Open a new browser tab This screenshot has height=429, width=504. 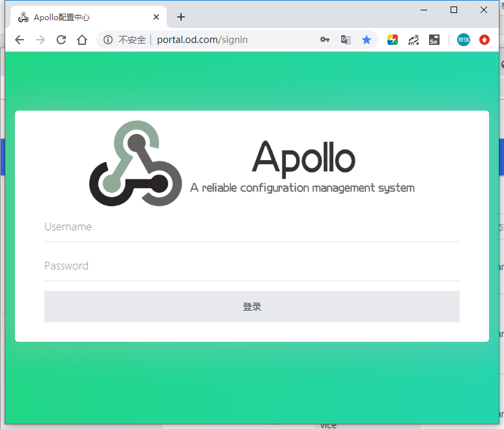tap(181, 17)
